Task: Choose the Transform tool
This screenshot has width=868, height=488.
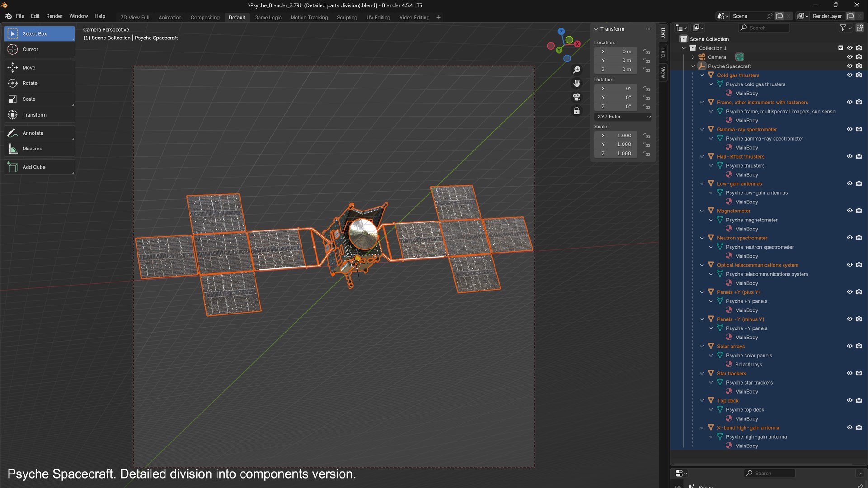Action: point(39,115)
